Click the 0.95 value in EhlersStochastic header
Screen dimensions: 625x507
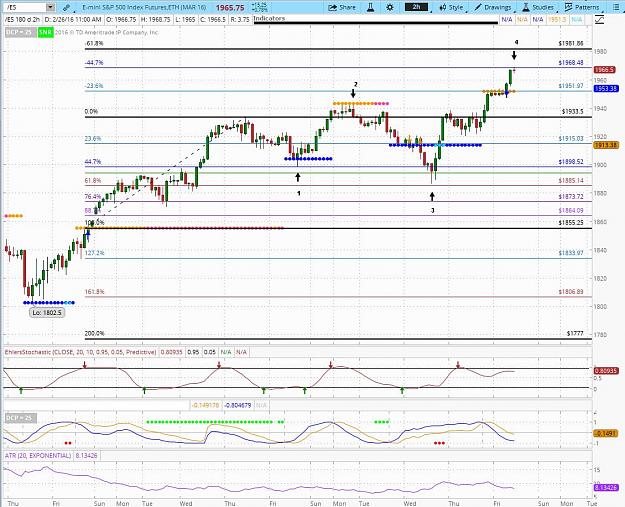coord(193,352)
